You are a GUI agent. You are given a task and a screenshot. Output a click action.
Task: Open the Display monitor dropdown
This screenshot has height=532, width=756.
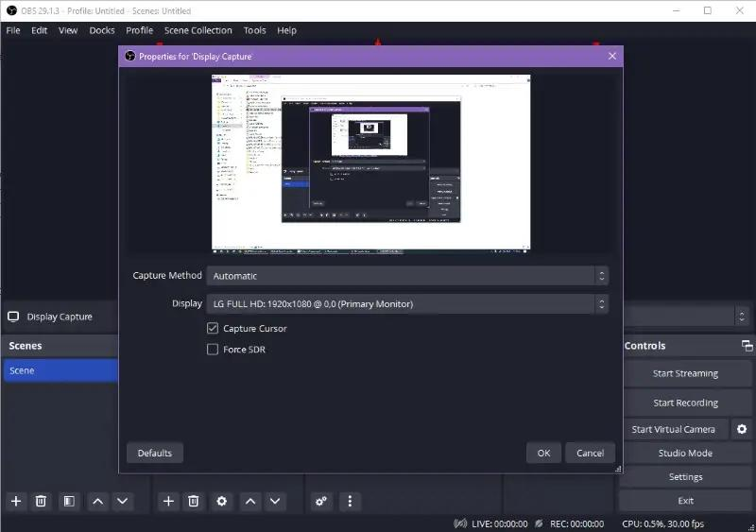click(x=407, y=304)
